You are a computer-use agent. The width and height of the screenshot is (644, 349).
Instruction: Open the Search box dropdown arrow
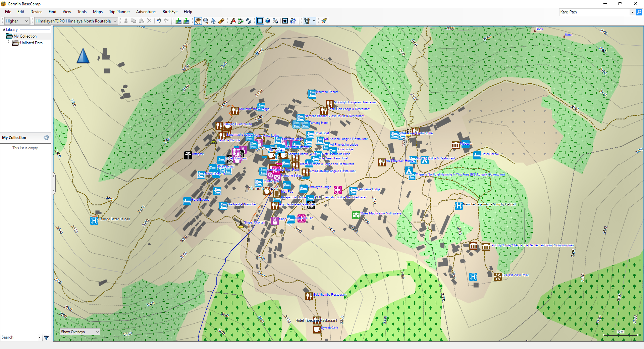tap(40, 337)
